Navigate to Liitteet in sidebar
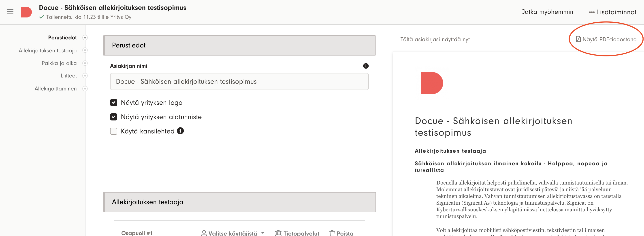This screenshot has width=644, height=236. coord(68,76)
